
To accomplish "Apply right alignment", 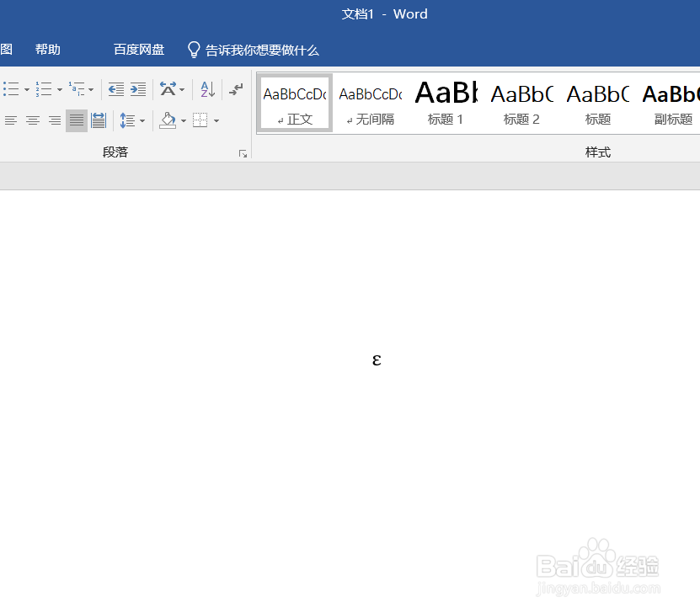I will (54, 120).
